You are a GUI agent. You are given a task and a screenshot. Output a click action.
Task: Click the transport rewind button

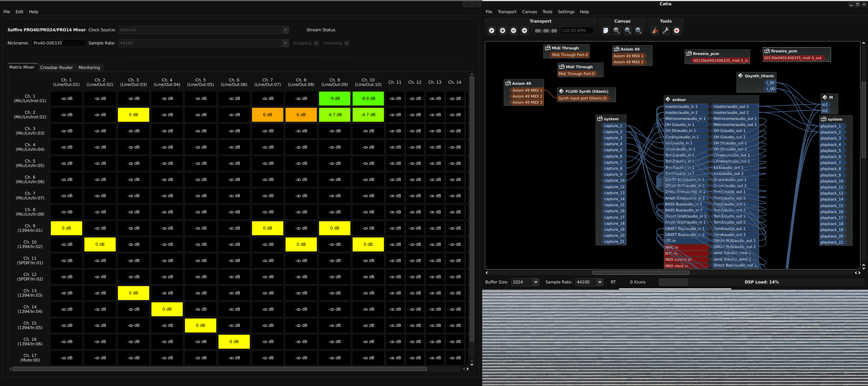pos(513,31)
